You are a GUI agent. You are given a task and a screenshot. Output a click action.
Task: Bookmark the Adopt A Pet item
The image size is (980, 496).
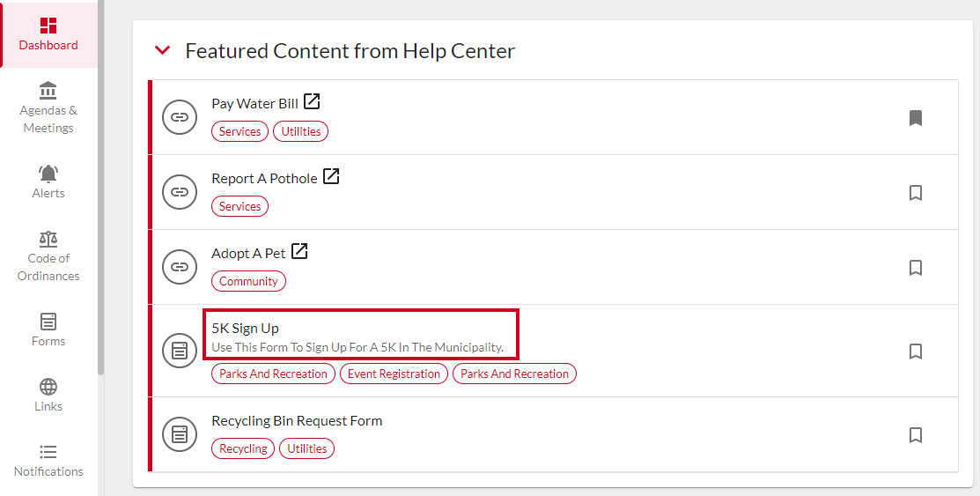916,268
